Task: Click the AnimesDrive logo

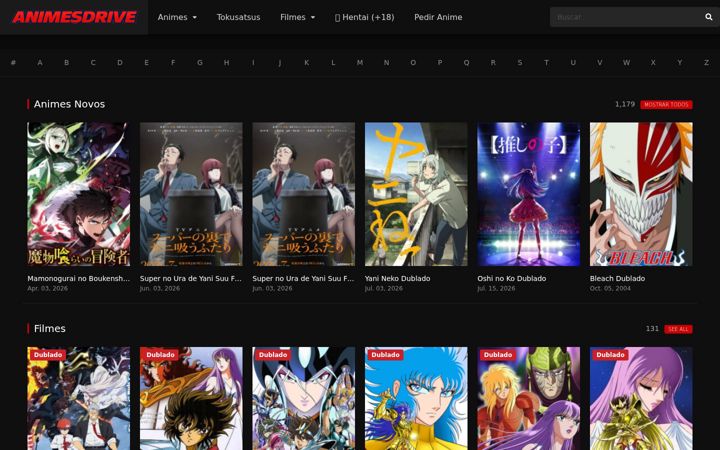Action: pos(74,17)
